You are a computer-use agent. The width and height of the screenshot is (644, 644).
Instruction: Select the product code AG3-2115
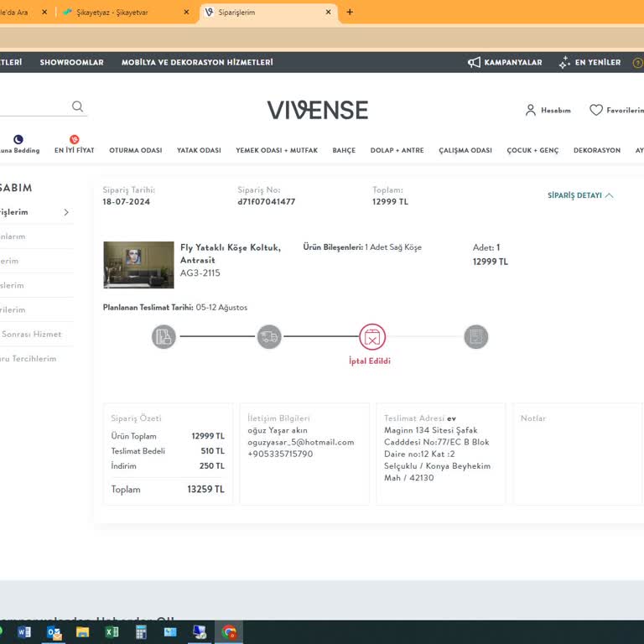[x=200, y=273]
